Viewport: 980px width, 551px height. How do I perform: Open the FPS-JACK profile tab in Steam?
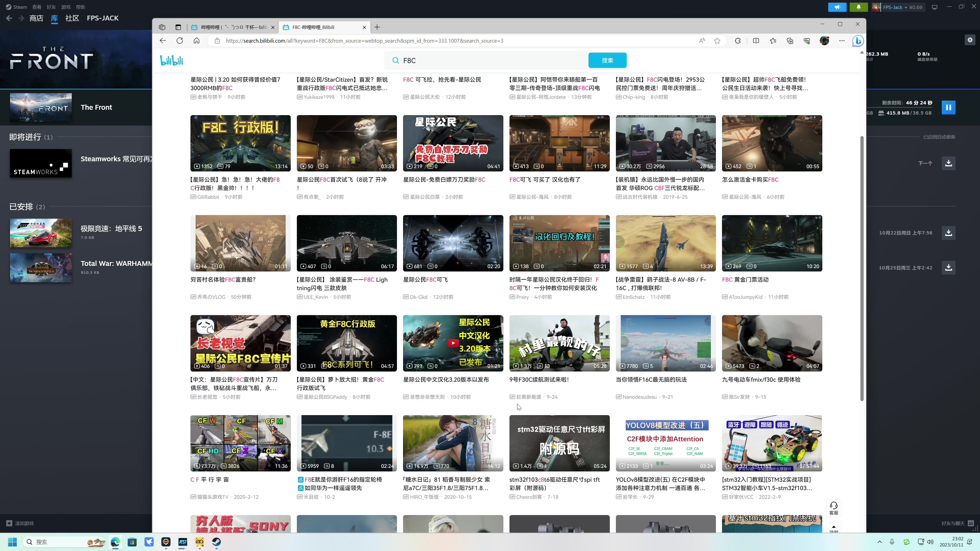tap(103, 18)
